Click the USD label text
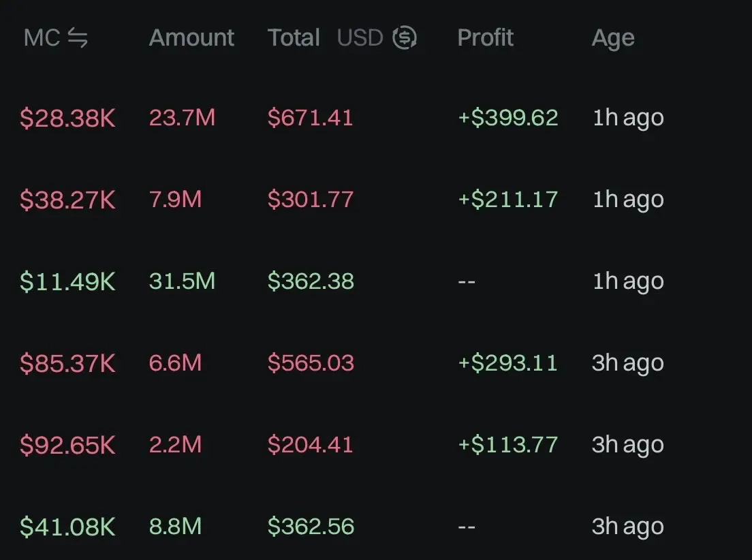 (x=360, y=38)
